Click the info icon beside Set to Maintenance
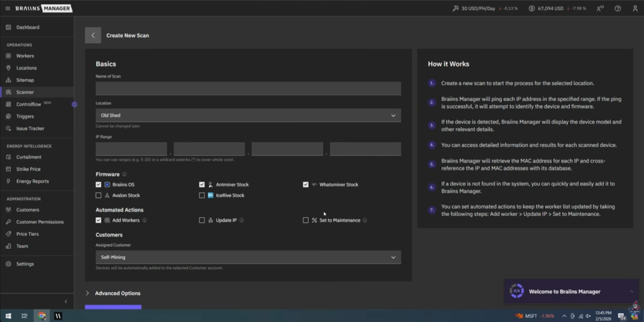The image size is (644, 322). tap(365, 221)
